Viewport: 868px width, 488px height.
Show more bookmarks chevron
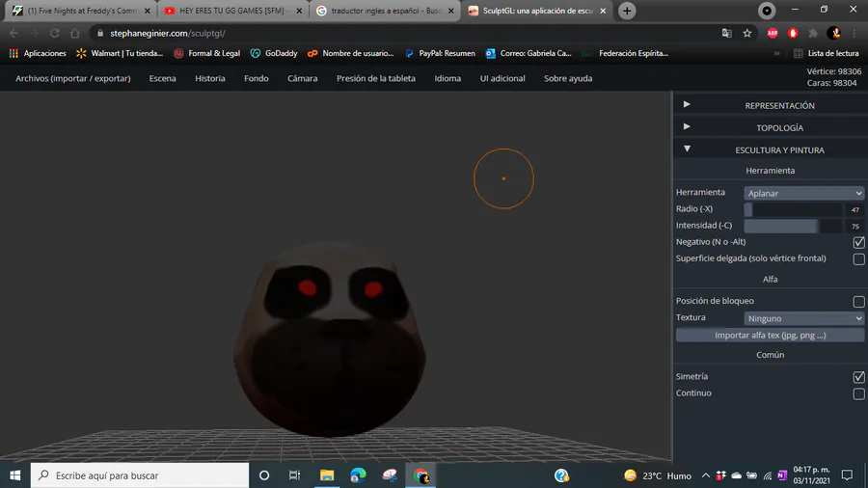point(776,53)
